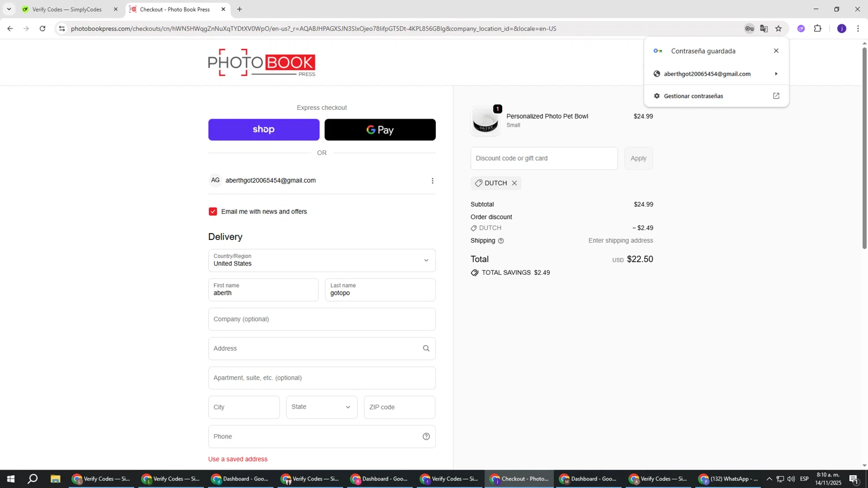The image size is (868, 488).
Task: Focus the City field
Action: [x=244, y=408]
